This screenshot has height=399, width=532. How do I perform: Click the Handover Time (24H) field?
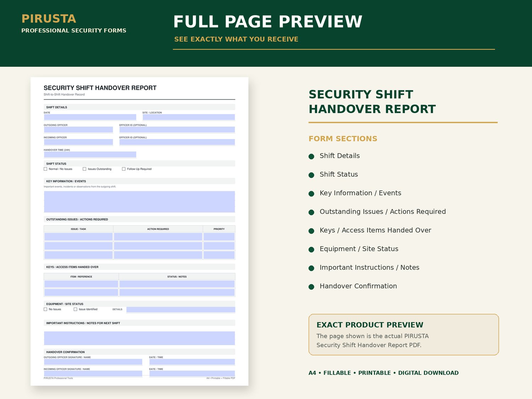[x=90, y=154]
